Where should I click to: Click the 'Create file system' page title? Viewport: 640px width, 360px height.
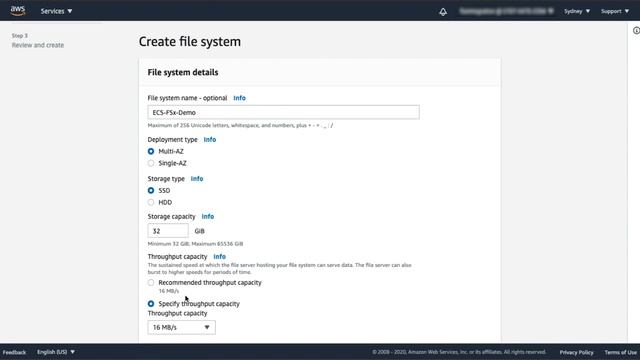click(190, 42)
